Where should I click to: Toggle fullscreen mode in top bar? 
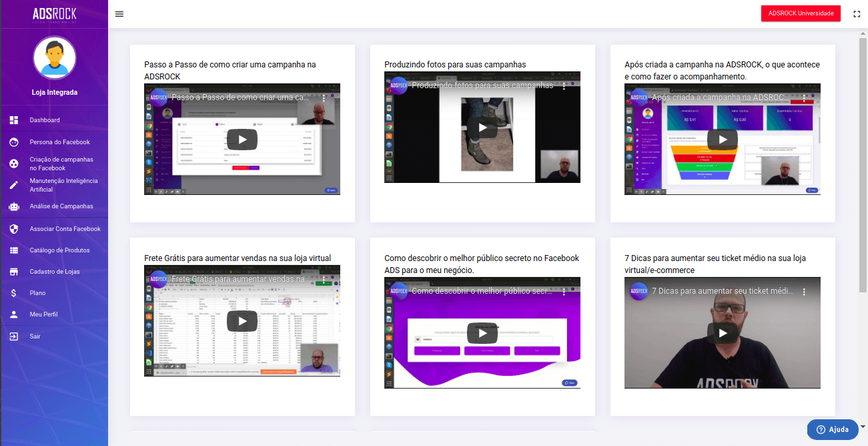pyautogui.click(x=857, y=14)
